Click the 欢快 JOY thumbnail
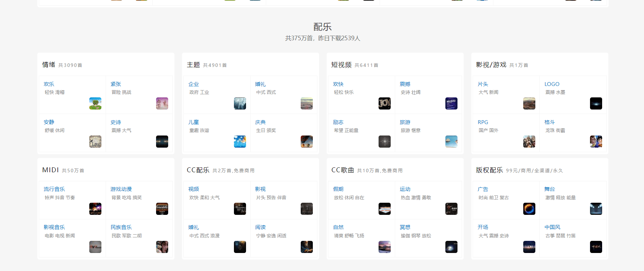The width and height of the screenshot is (644, 271). click(x=384, y=103)
